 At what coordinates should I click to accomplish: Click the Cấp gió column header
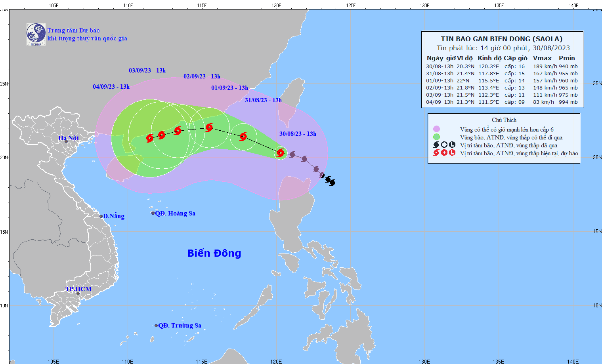pyautogui.click(x=516, y=58)
